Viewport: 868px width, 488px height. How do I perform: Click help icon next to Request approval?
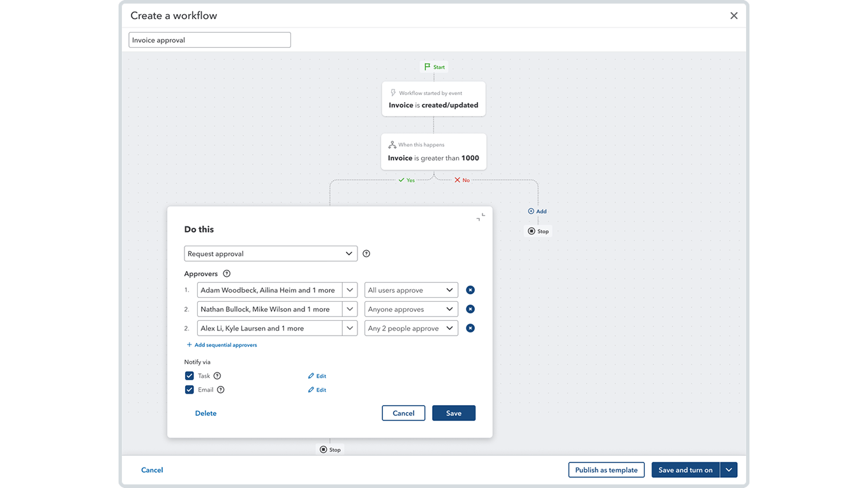[366, 254]
